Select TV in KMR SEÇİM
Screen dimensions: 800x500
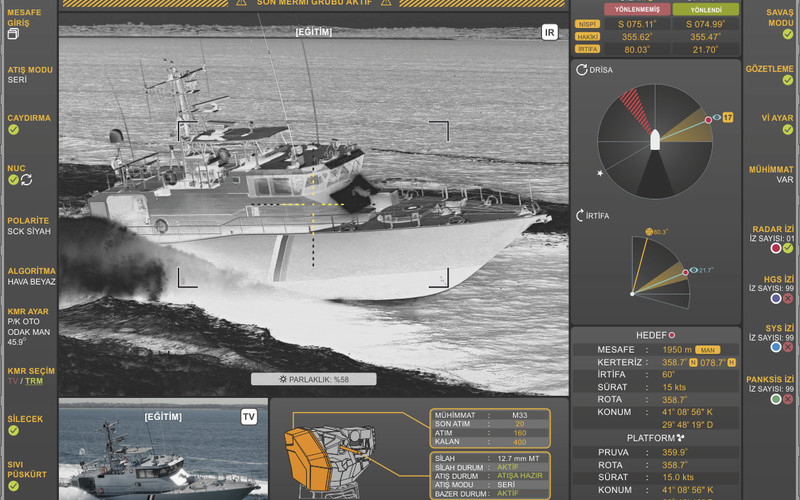[12, 381]
